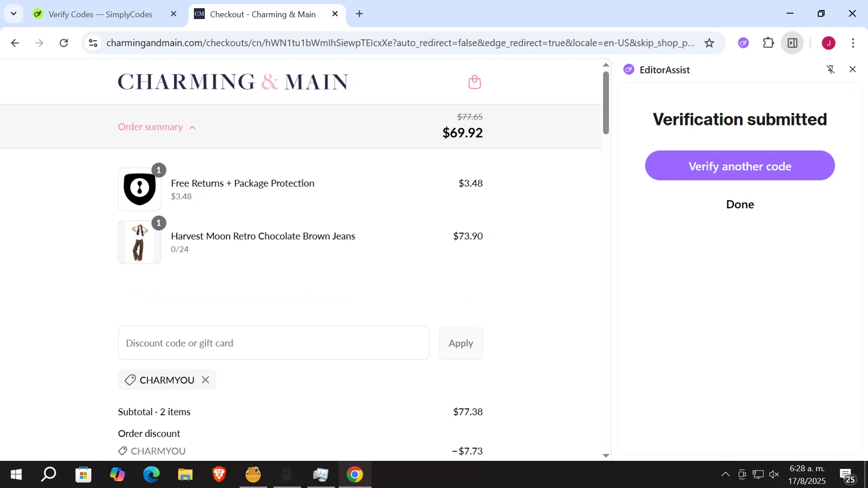Click the address bar URL

click(400, 43)
